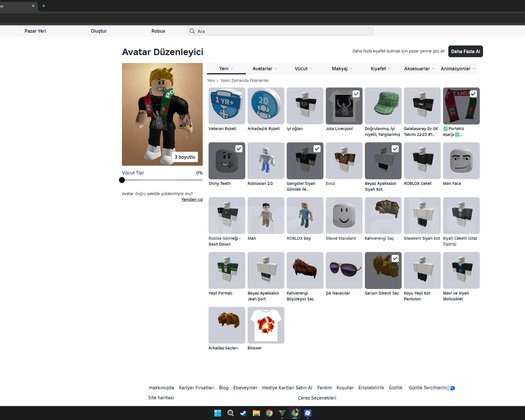
Task: Equip the Evsiz brown shirt item
Action: (x=344, y=161)
